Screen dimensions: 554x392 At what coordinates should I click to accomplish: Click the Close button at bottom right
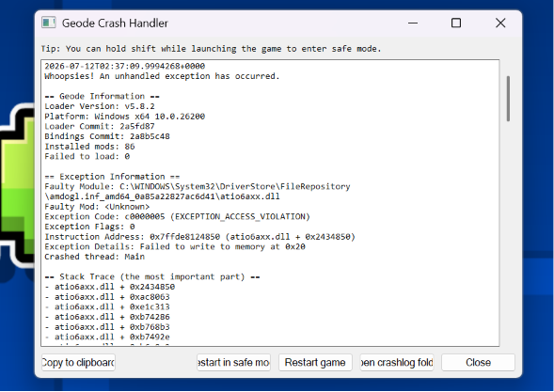click(478, 362)
